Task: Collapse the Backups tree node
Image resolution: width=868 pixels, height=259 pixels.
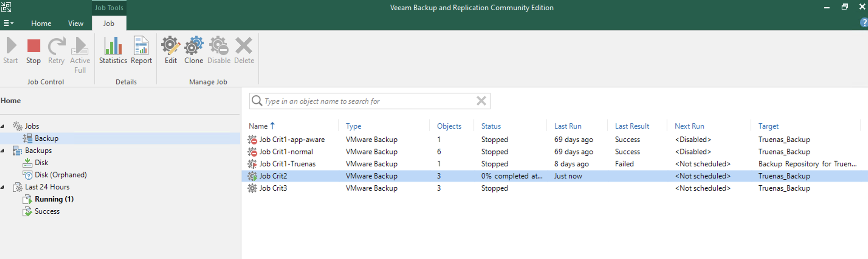Action: click(x=3, y=151)
